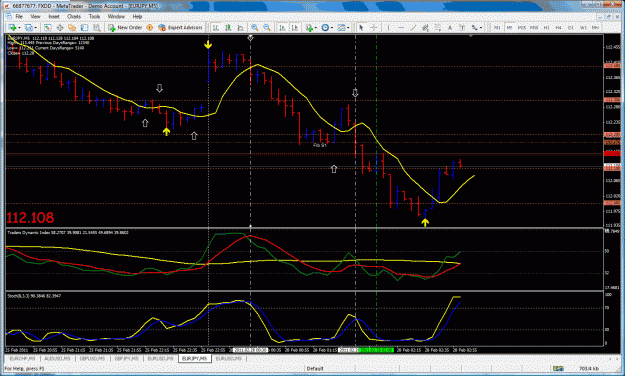Switch timeframe to M15
This screenshot has width=625, height=376.
522,28
